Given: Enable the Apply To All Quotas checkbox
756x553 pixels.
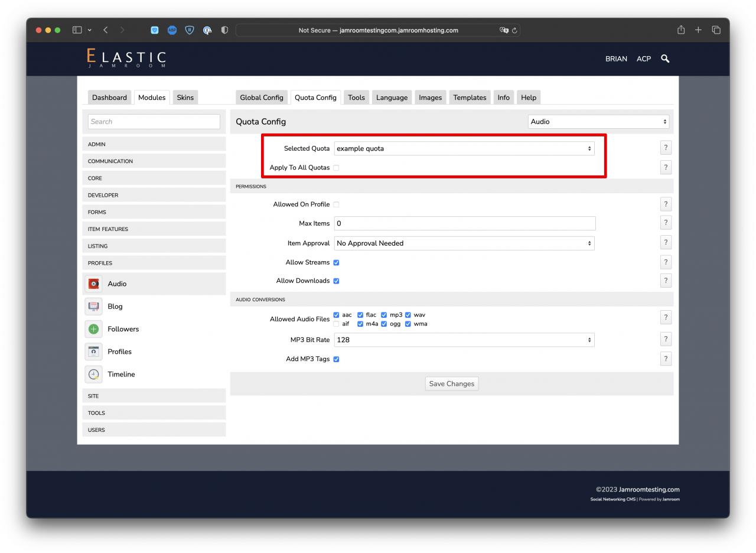Looking at the screenshot, I should tap(336, 168).
